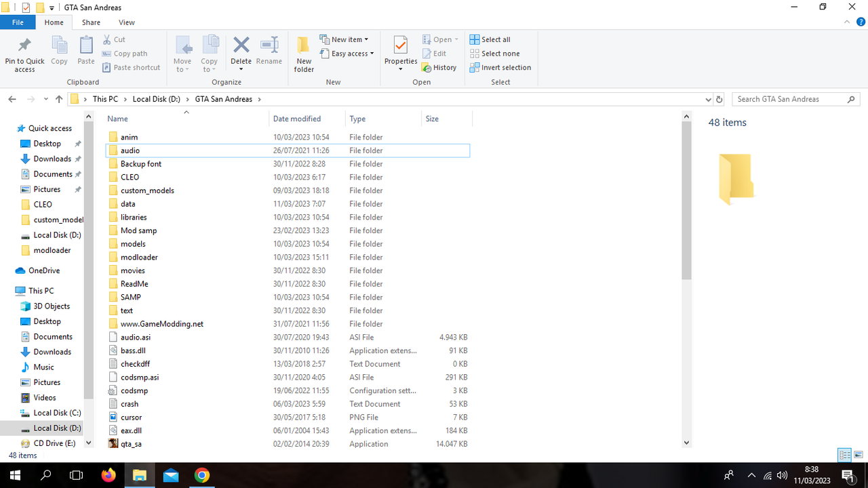Open the Copy to dropdown
This screenshot has height=488, width=868.
[x=210, y=54]
